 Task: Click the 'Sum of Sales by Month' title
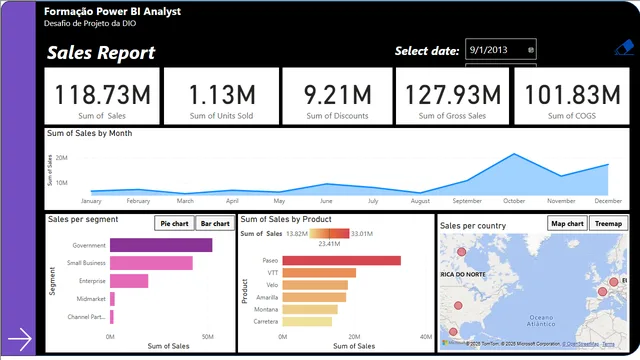coord(89,133)
